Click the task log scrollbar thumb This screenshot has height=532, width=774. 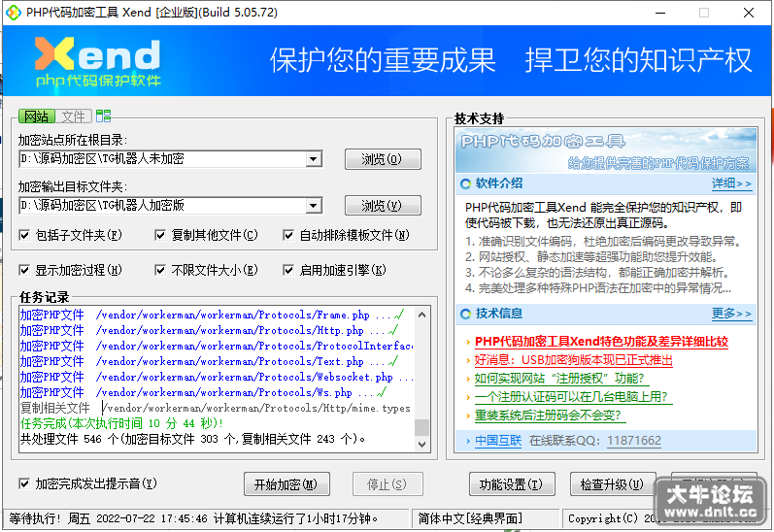pyautogui.click(x=421, y=427)
